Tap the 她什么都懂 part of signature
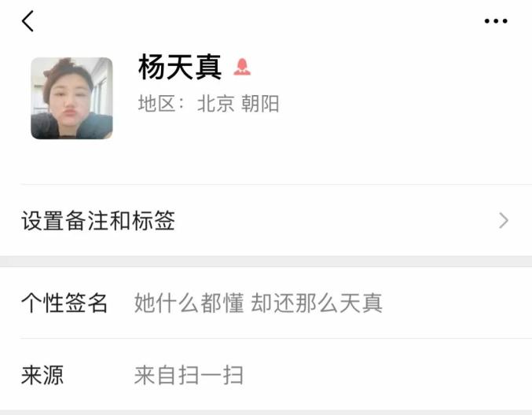 point(189,303)
